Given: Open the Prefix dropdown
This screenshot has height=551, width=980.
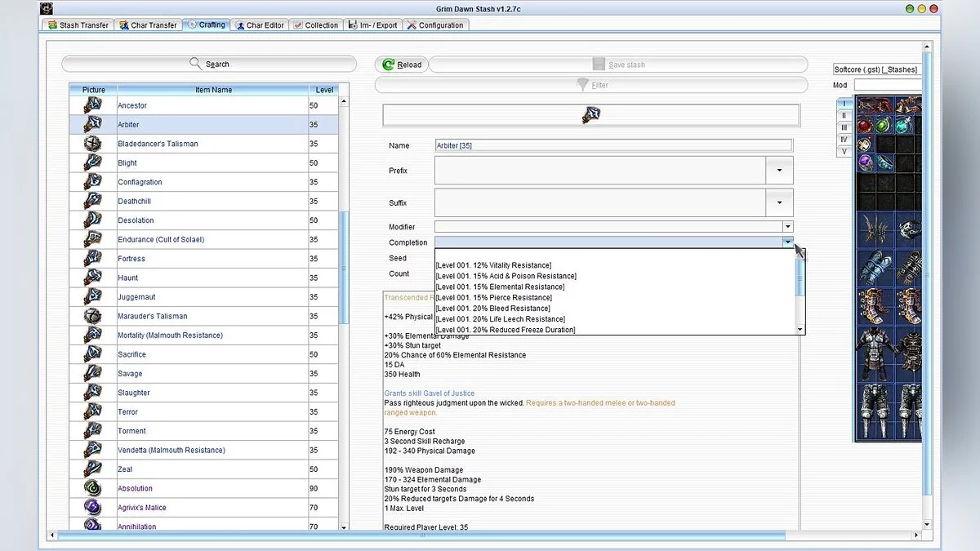Looking at the screenshot, I should coord(779,171).
